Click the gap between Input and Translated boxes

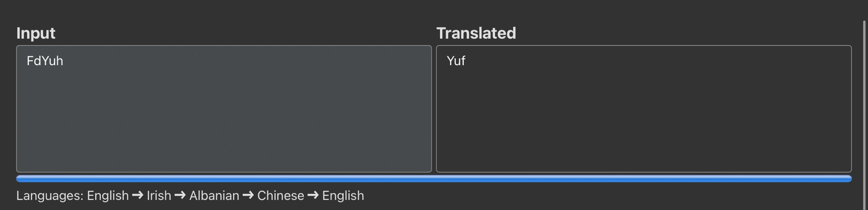point(434,108)
